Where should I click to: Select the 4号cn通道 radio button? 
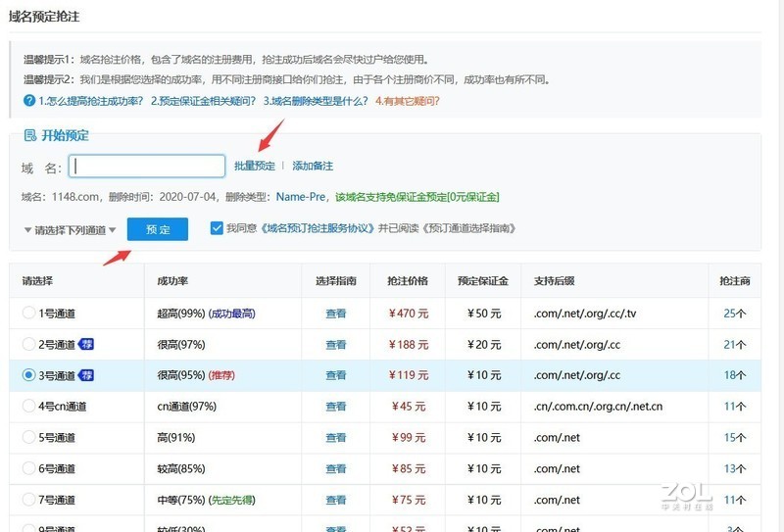pos(29,406)
